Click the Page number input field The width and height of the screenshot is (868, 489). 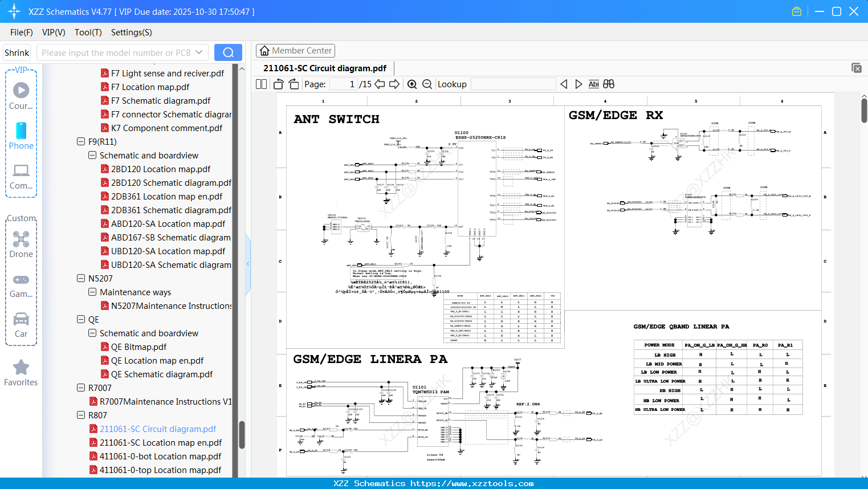(344, 84)
